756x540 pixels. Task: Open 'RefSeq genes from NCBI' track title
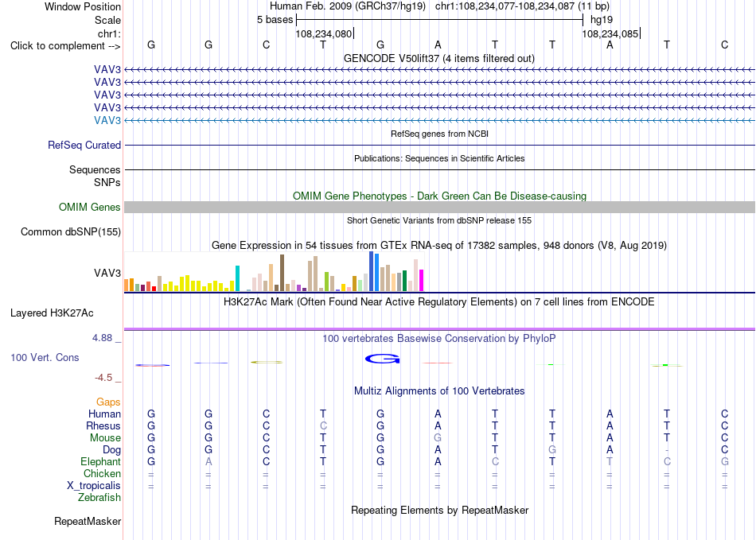(x=439, y=134)
